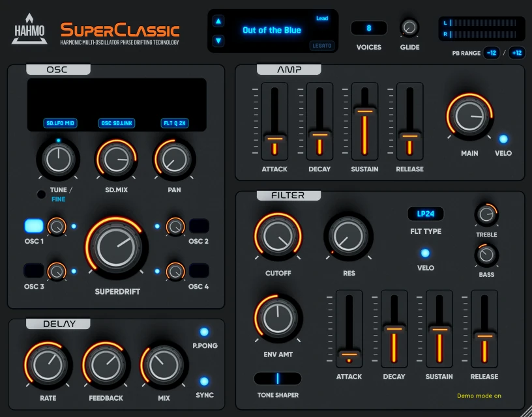Viewport: 532px width, 417px height.
Task: Click the TONE SHAPER slider
Action: click(x=278, y=379)
